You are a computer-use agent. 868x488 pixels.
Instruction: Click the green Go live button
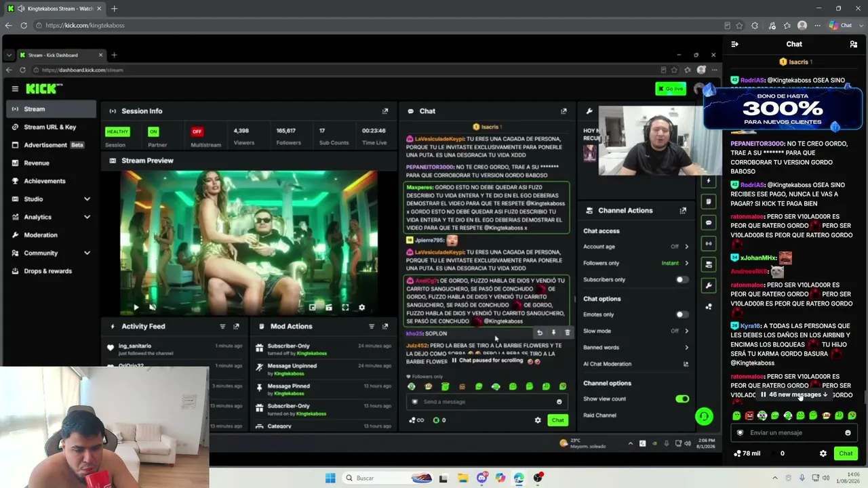(x=671, y=89)
